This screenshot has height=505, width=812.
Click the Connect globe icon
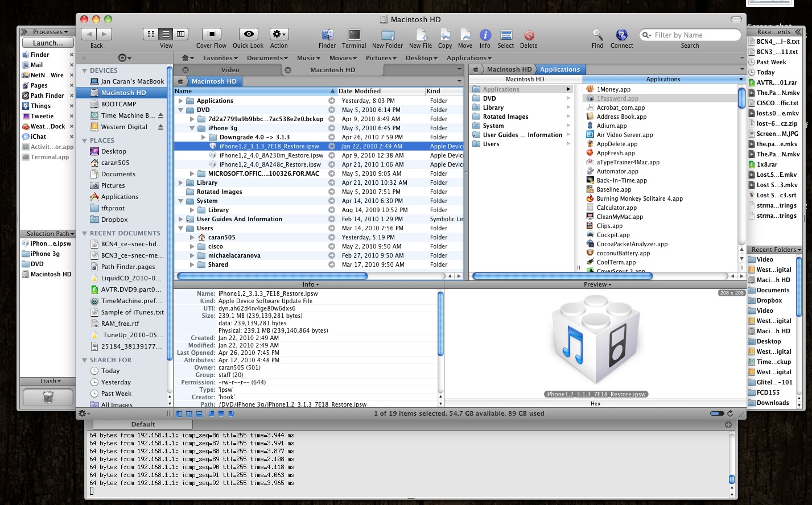tap(621, 35)
